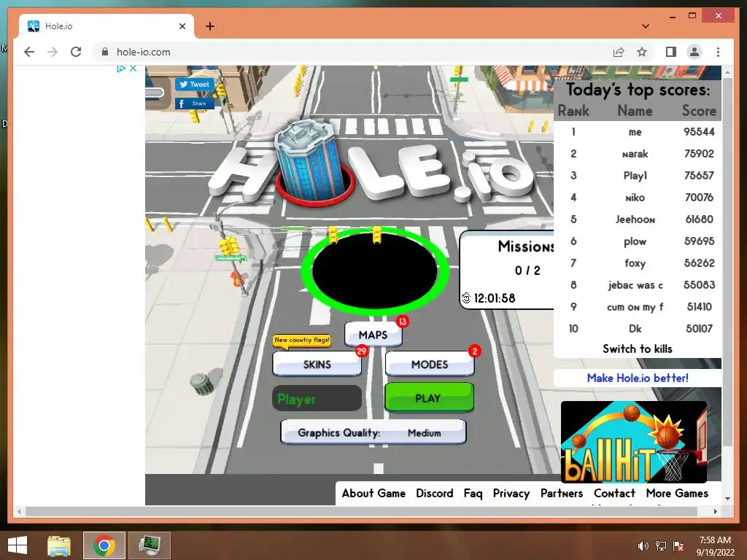Click the red 2 badge on MODES
The height and width of the screenshot is (560, 747).
[474, 351]
